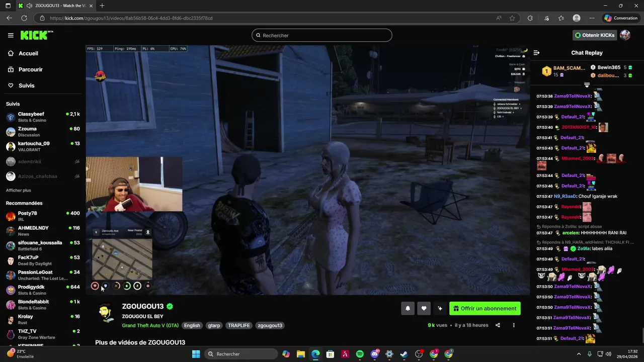Open your profile avatar menu

(x=625, y=35)
